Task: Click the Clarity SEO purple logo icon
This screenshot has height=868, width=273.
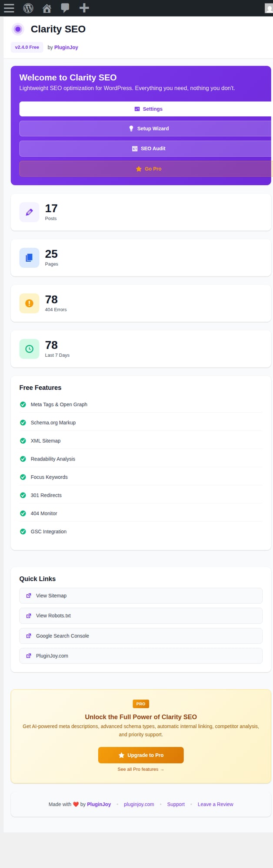Action: (17, 29)
